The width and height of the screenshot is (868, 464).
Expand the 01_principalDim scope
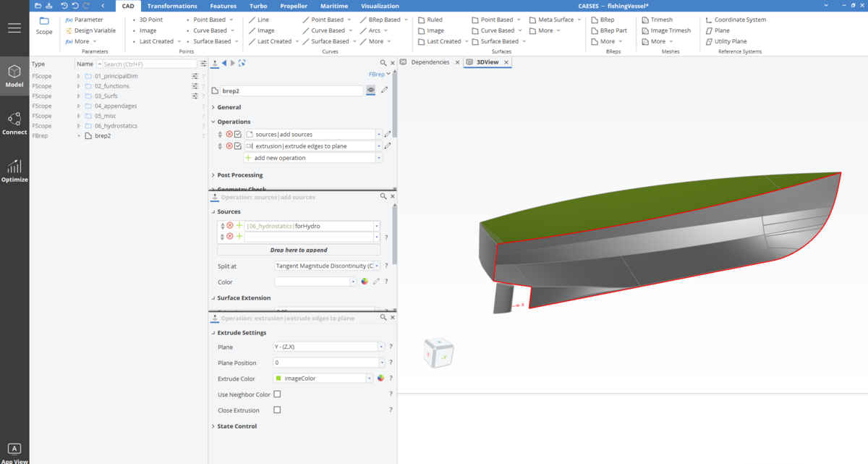[79, 76]
